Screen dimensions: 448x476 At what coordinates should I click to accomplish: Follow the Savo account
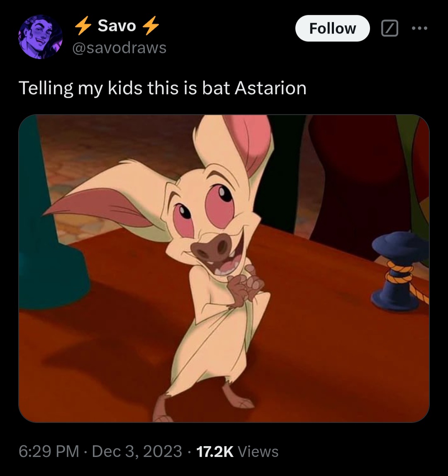click(332, 28)
